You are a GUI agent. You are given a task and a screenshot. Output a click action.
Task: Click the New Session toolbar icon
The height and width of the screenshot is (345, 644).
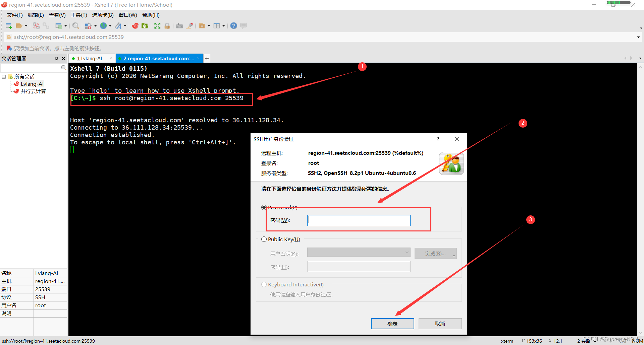point(9,26)
